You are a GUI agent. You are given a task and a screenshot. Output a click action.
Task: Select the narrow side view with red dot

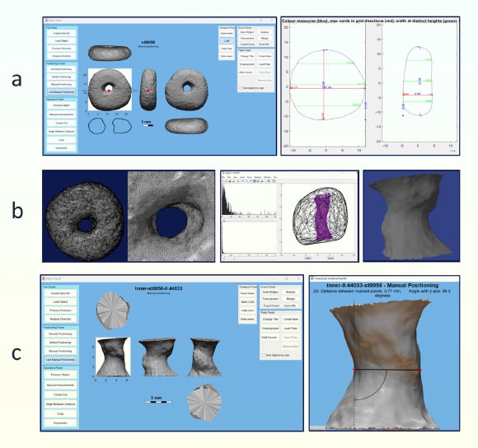(148, 90)
